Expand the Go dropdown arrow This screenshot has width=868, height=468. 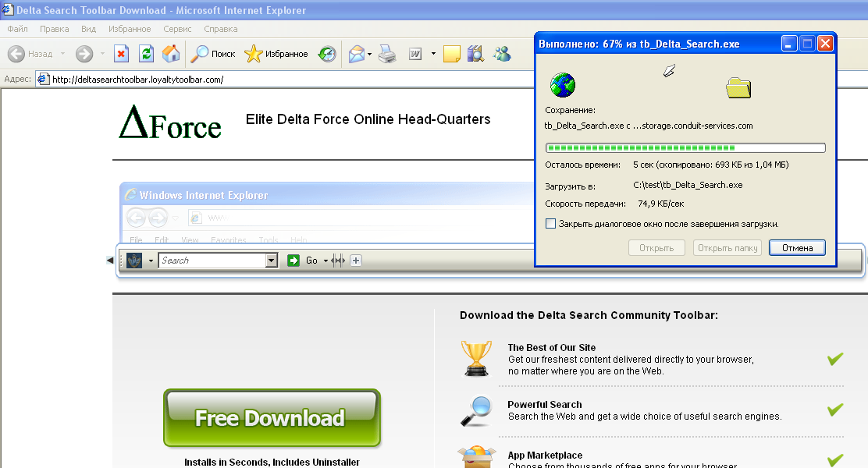325,261
